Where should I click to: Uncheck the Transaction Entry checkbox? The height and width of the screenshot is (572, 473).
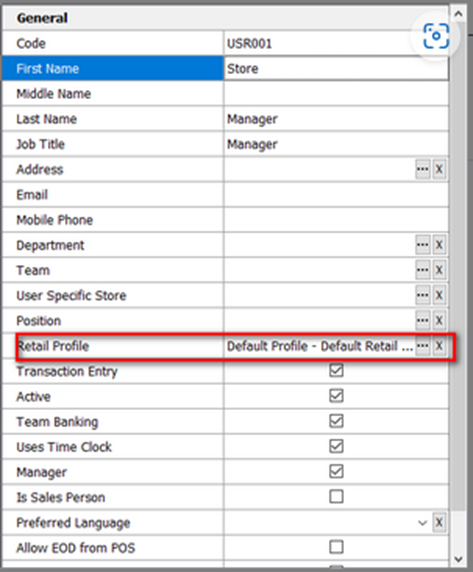pyautogui.click(x=336, y=371)
